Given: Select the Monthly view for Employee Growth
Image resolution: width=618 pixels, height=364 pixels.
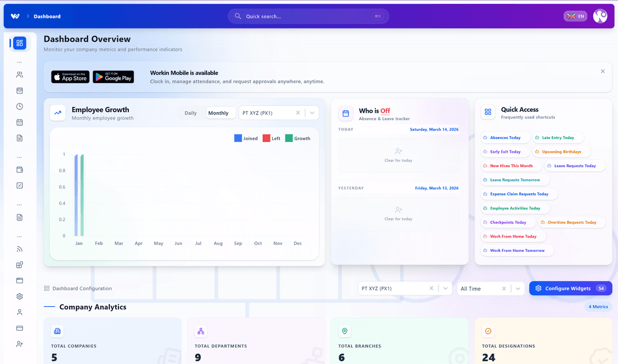Looking at the screenshot, I should pyautogui.click(x=221, y=113).
